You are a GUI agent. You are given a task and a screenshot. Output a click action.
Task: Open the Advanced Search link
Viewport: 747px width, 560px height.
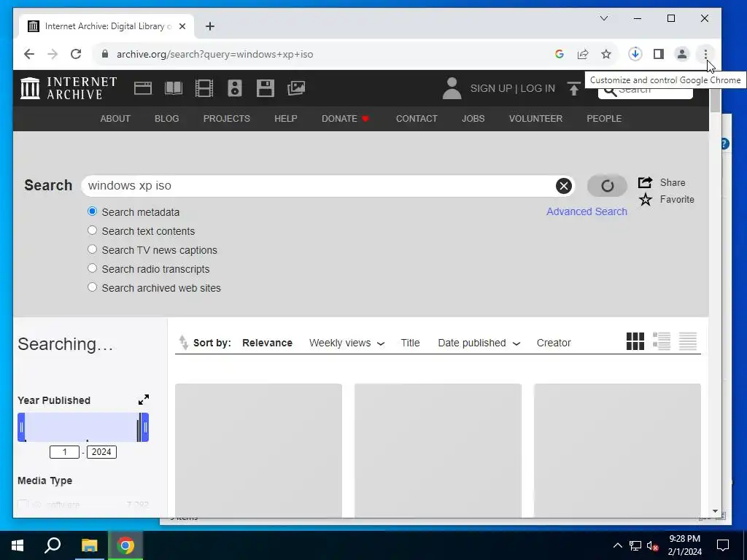click(x=587, y=211)
